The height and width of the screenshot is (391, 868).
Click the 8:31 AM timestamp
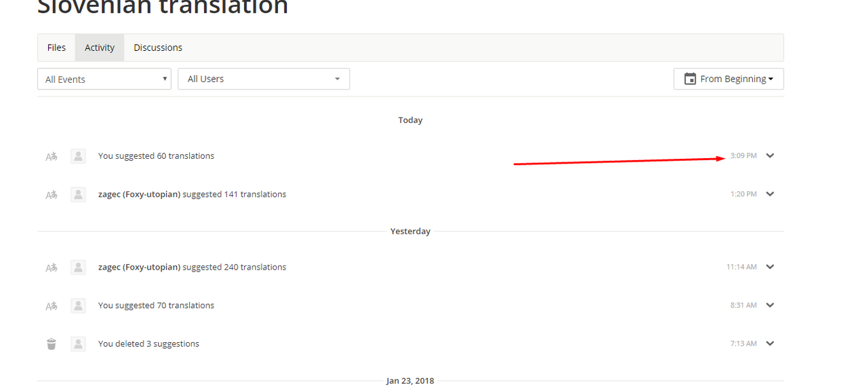(x=743, y=305)
